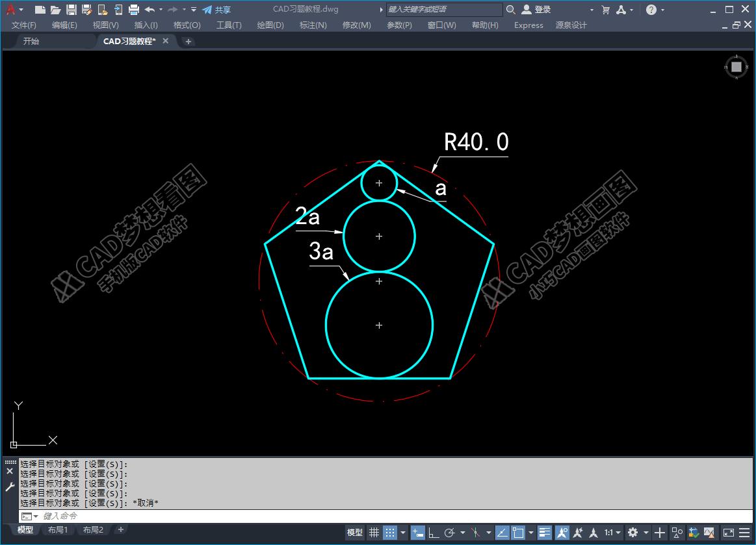The width and height of the screenshot is (756, 545).
Task: Click the Undo arrow icon
Action: (x=150, y=10)
